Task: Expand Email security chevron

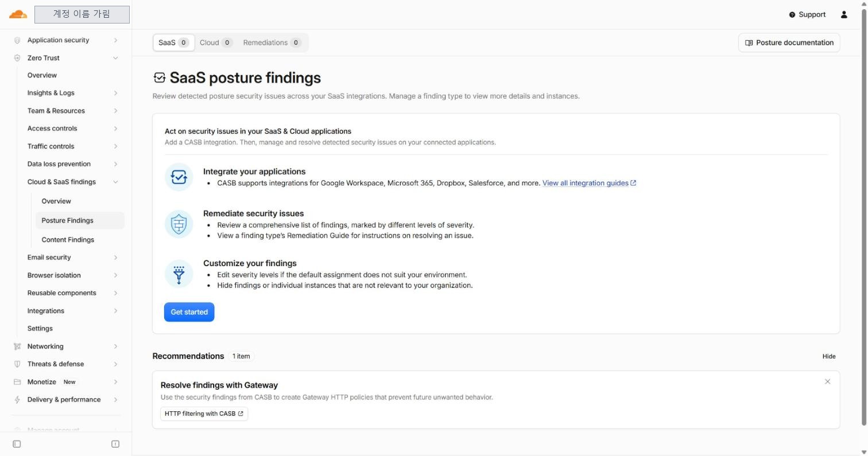Action: (115, 258)
